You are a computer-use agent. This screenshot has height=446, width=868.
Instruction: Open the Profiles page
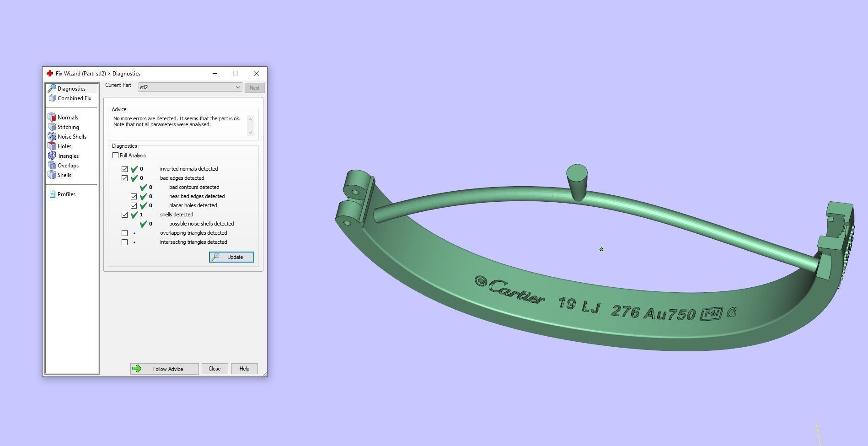pos(66,194)
